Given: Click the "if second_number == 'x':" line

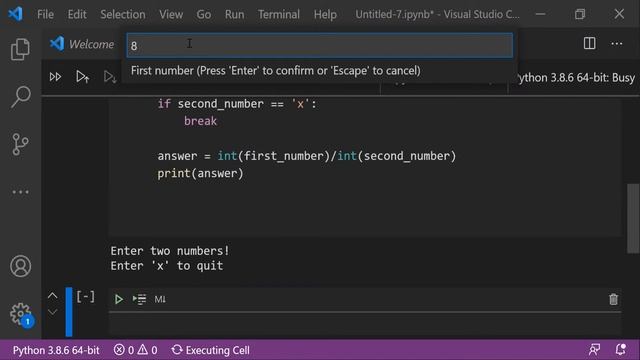Looking at the screenshot, I should click(237, 104).
